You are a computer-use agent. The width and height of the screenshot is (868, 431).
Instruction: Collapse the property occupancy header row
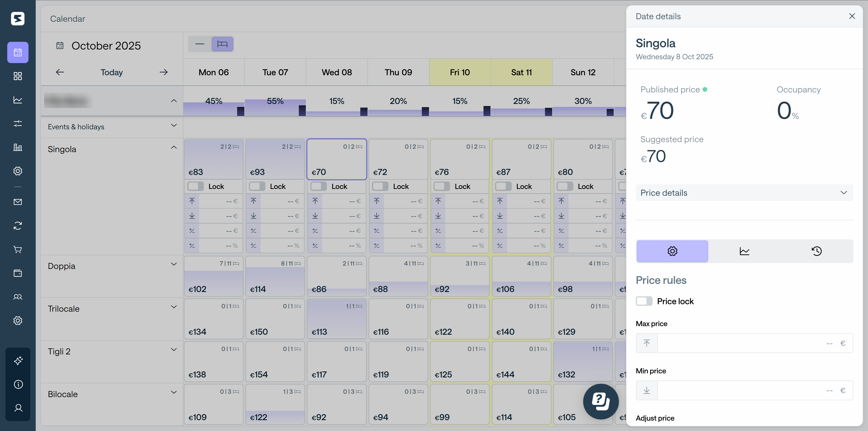tap(174, 101)
